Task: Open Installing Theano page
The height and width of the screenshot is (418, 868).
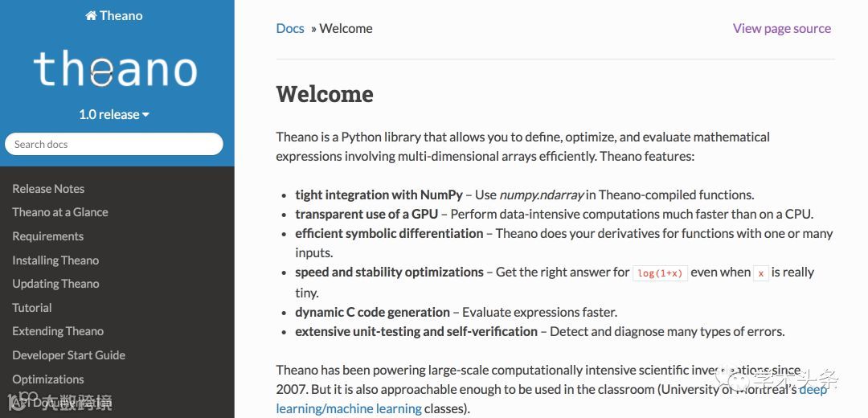Action: (x=56, y=260)
